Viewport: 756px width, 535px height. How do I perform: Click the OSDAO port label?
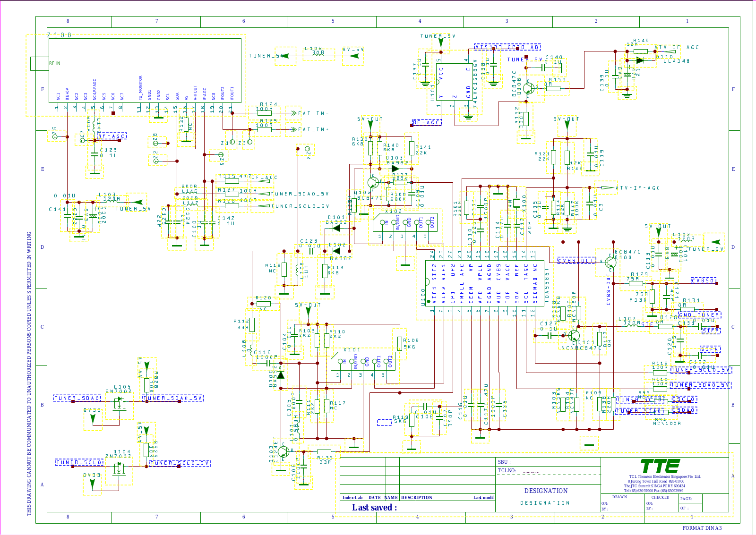pyautogui.click(x=684, y=410)
